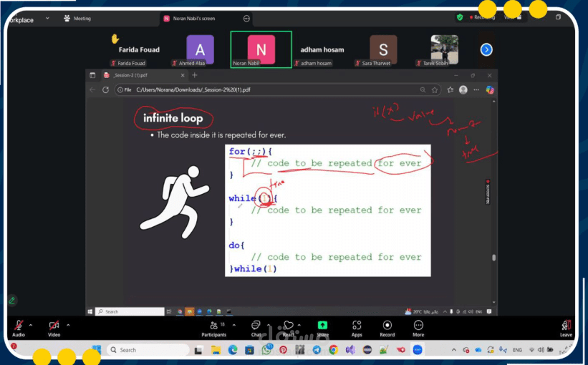Select the _Session-2 (1).pdf browser tab

[144, 75]
